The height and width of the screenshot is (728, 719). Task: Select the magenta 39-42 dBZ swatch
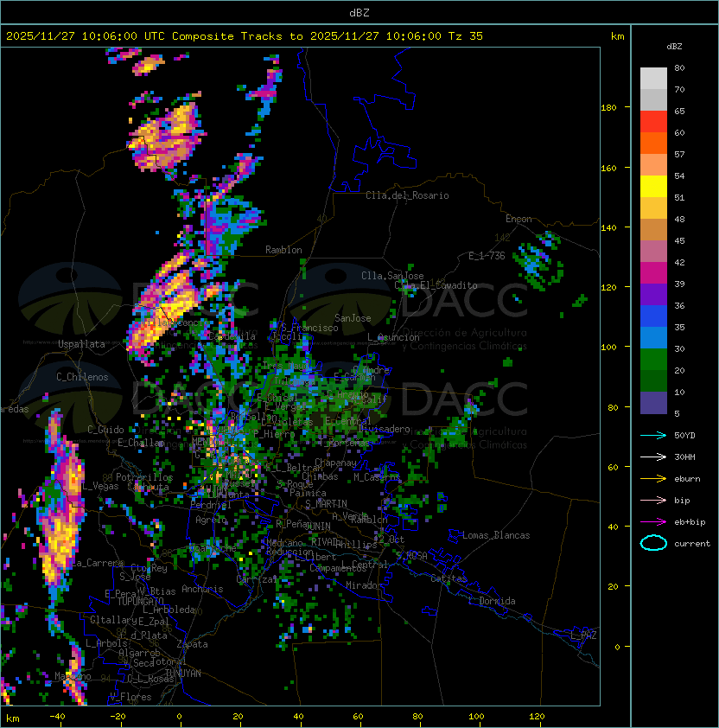click(653, 273)
